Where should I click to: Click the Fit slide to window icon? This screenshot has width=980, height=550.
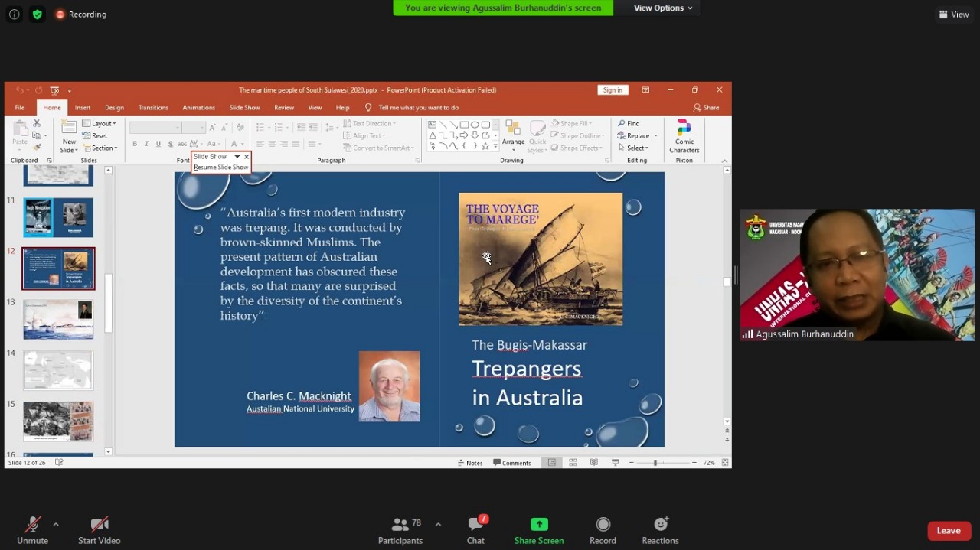pyautogui.click(x=725, y=463)
